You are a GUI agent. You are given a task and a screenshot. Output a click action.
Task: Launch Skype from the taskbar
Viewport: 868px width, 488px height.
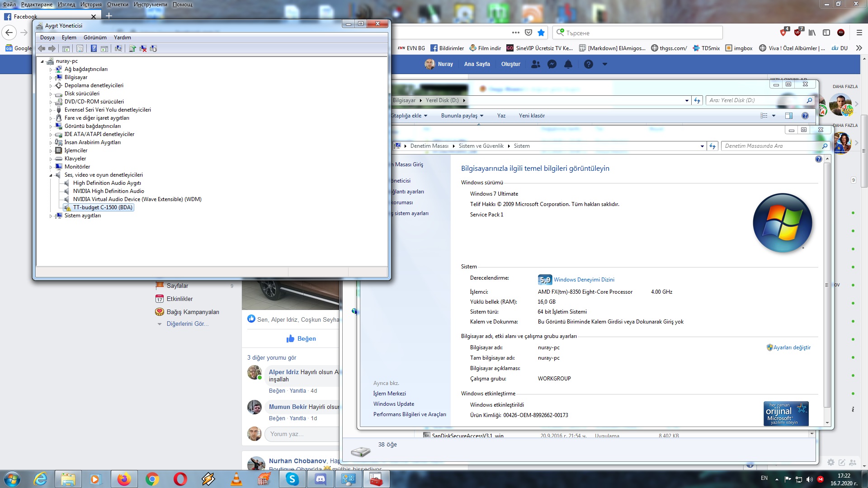(292, 479)
